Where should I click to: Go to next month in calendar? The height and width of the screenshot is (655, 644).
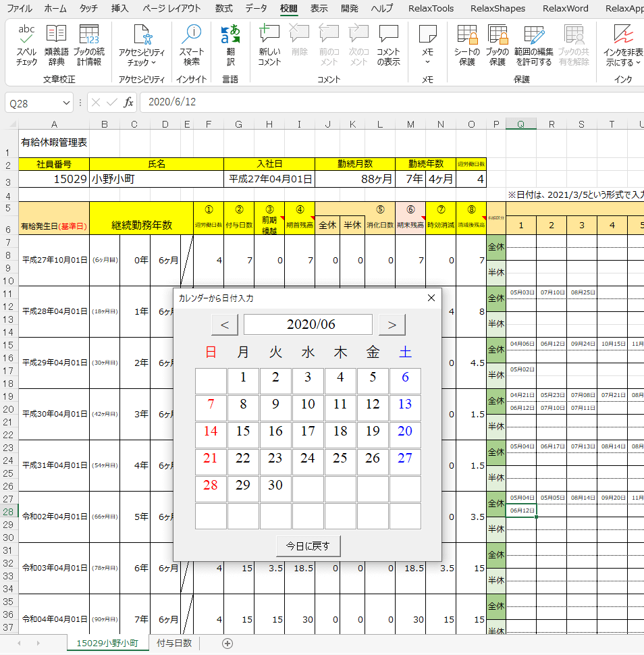[392, 325]
